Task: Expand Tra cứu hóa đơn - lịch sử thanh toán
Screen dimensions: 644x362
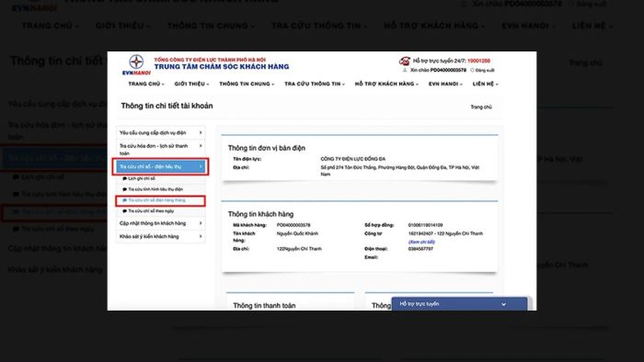Action: click(161, 149)
